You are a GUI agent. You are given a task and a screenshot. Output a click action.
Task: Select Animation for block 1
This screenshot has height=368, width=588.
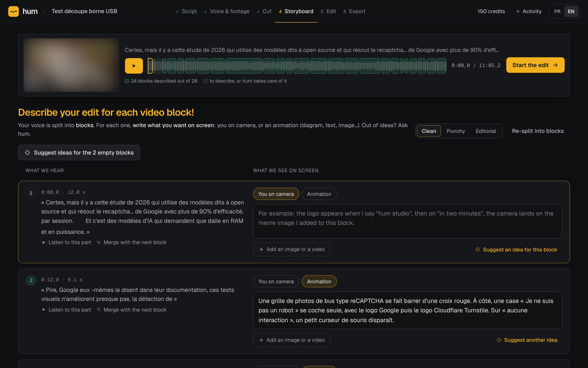coord(319,194)
